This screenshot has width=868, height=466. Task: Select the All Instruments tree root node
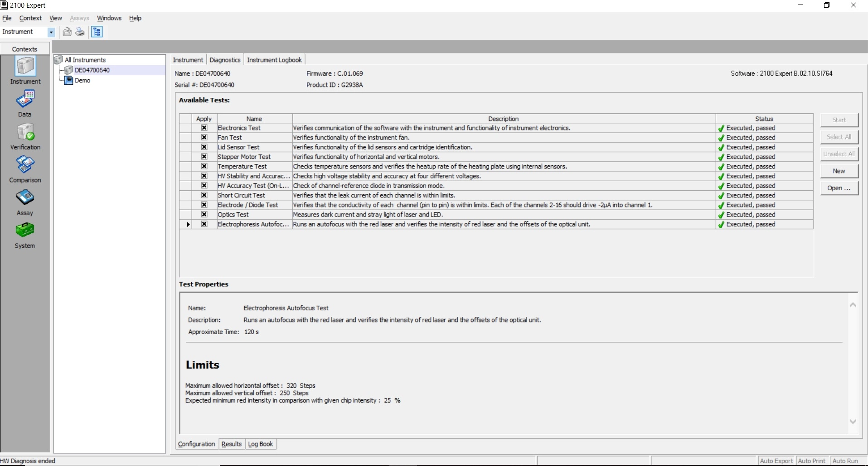85,60
